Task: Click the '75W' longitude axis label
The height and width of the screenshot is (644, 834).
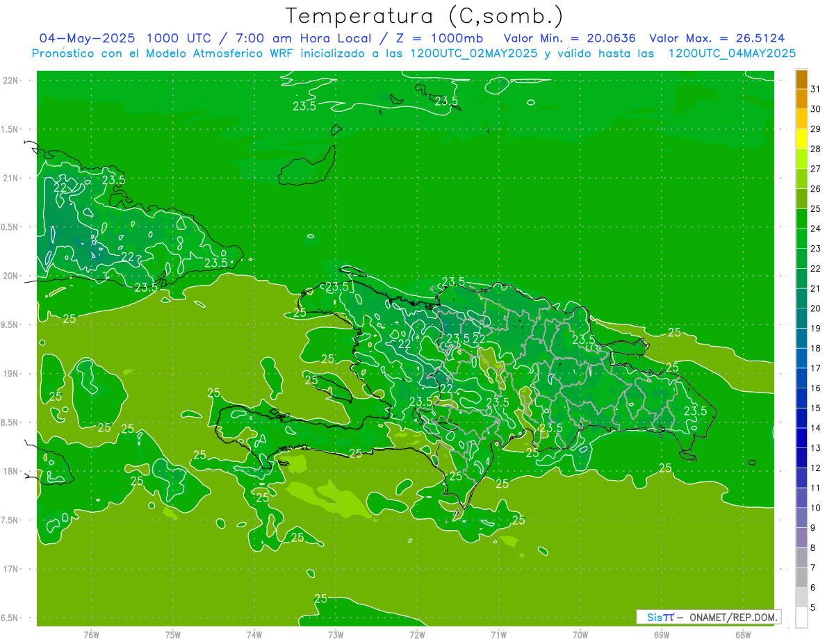Action: tap(173, 634)
